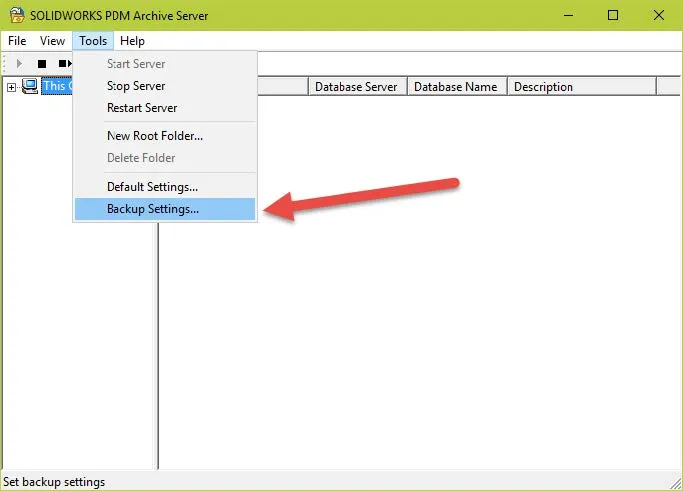
Task: Sort by Database Server column header
Action: coord(357,87)
